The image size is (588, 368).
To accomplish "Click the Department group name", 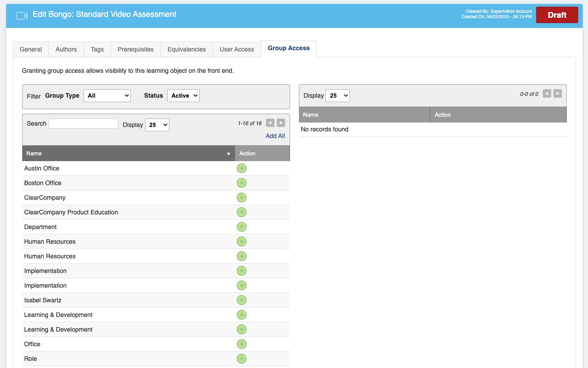I will pos(41,227).
